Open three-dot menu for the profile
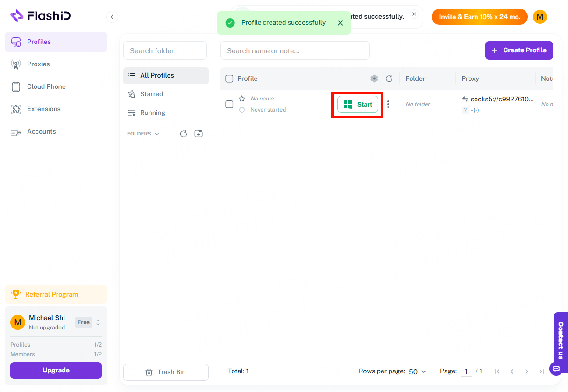 (388, 104)
